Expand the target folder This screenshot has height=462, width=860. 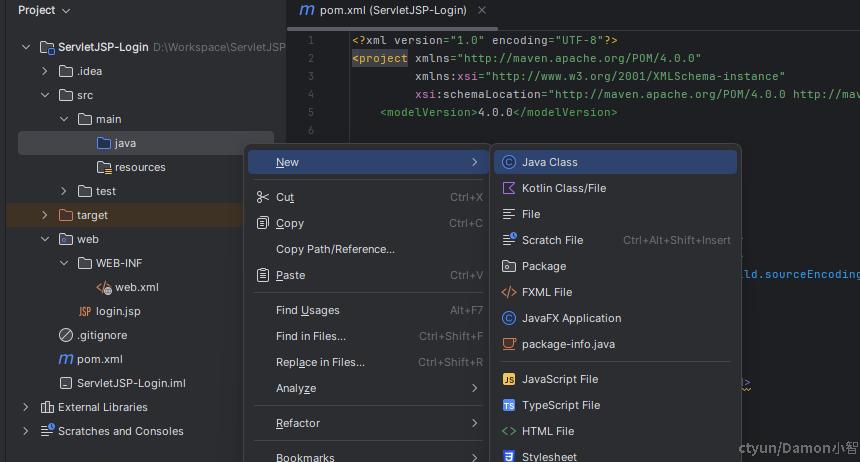(45, 215)
